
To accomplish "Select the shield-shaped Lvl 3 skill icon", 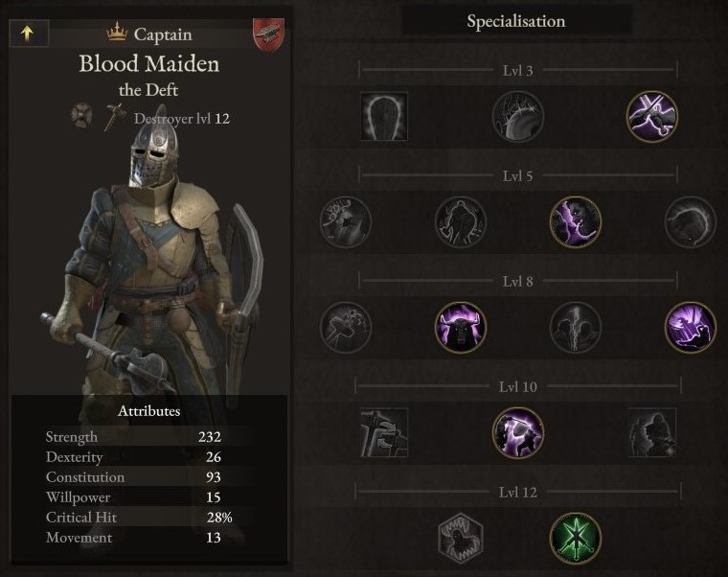I will coord(384,116).
